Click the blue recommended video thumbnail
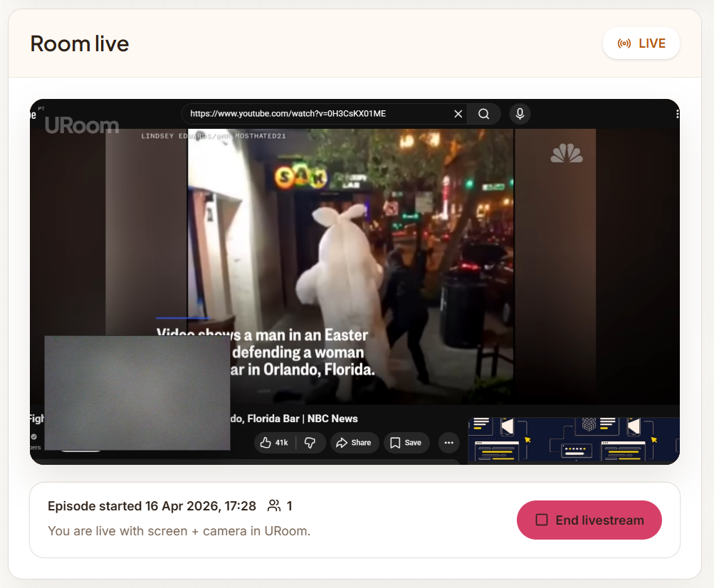The image size is (714, 588). 574,439
